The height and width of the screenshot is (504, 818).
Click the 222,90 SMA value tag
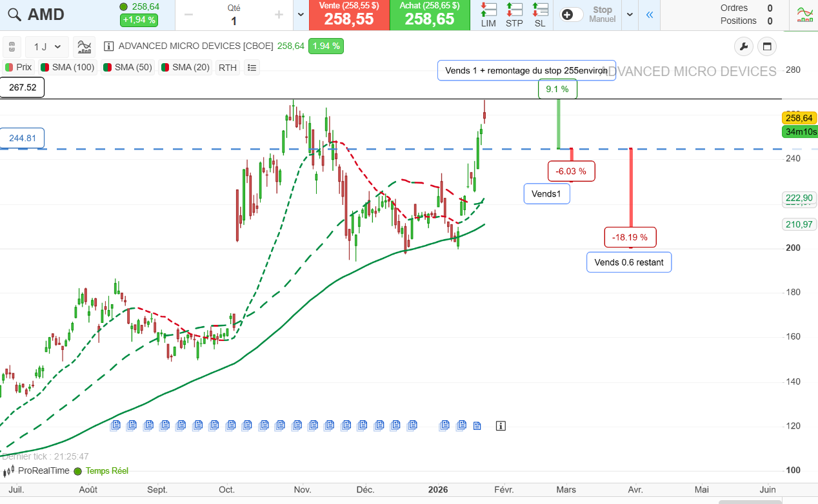[x=799, y=198]
